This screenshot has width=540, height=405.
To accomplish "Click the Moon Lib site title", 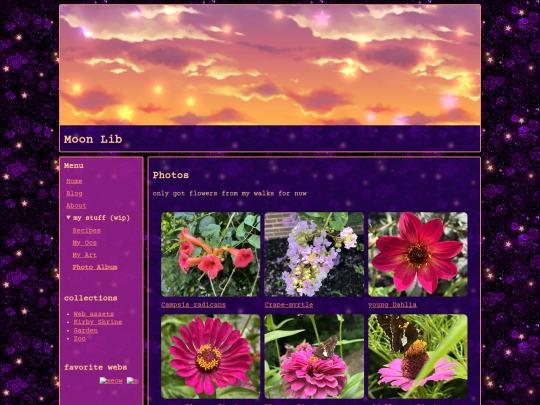I will 93,139.
